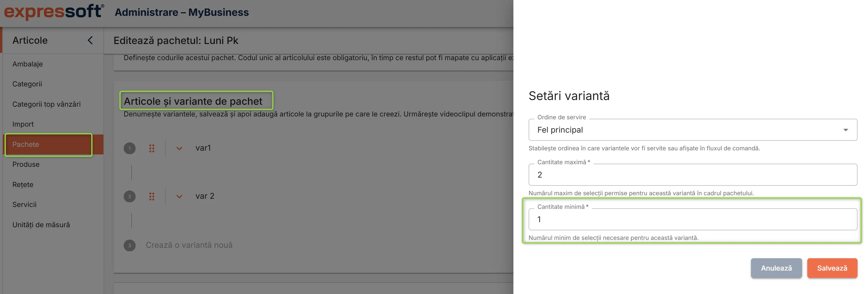Go to Categorii top vânzări
868x294 pixels.
pyautogui.click(x=46, y=104)
